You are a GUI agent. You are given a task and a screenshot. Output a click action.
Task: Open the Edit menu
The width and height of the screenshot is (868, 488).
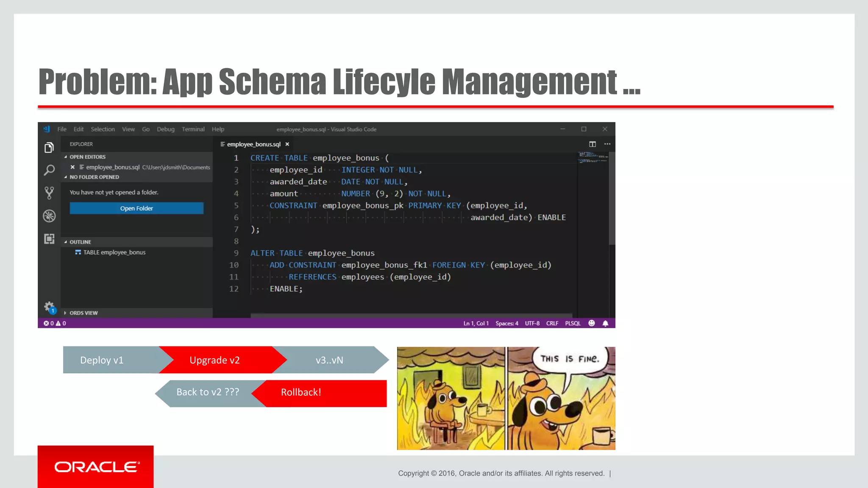point(78,129)
